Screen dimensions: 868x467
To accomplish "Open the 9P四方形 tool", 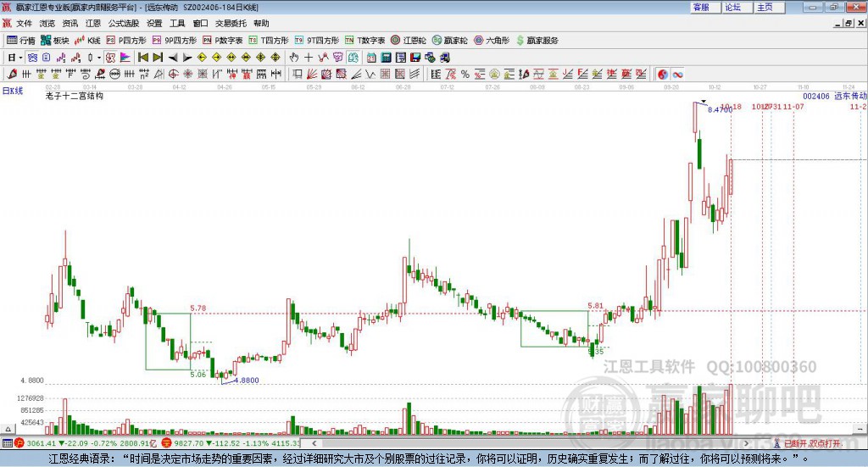I will 175,41.
